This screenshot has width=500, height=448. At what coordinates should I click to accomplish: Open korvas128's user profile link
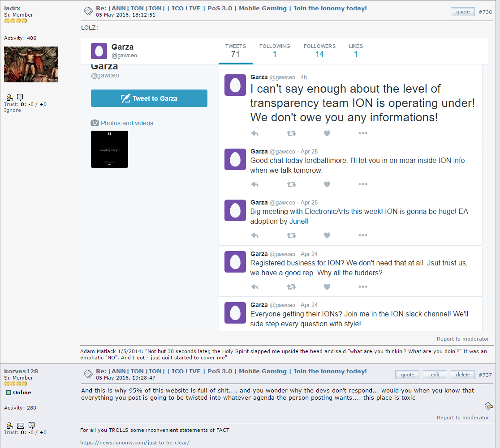21,371
